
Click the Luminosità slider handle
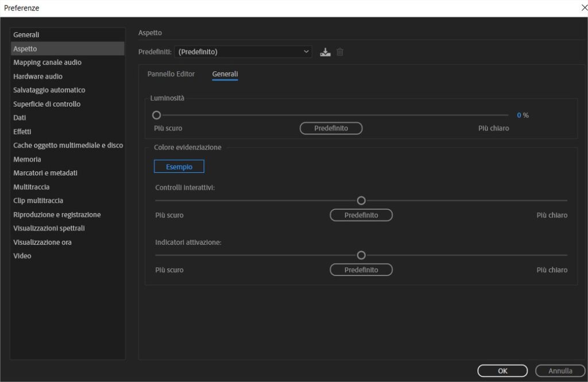pyautogui.click(x=156, y=115)
